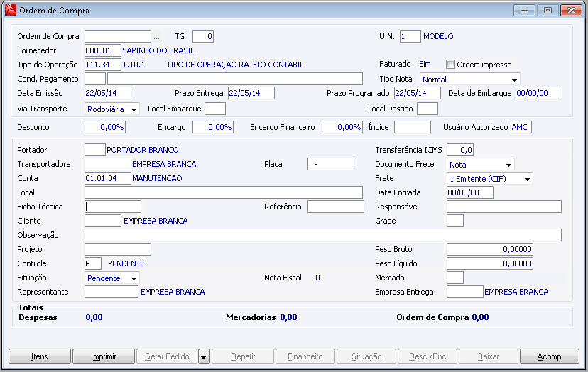
Task: Focus the Fornecedor code field
Action: tap(102, 50)
